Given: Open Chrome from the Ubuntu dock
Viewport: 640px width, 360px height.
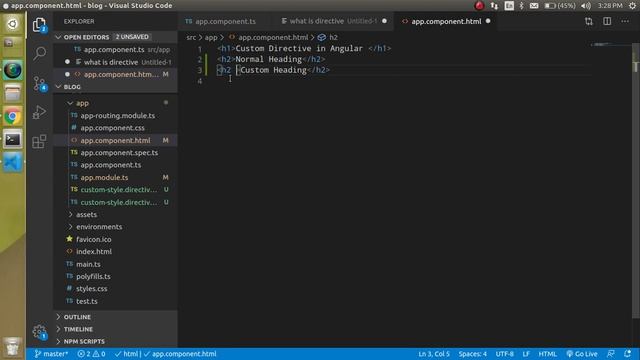Looking at the screenshot, I should coord(13,117).
